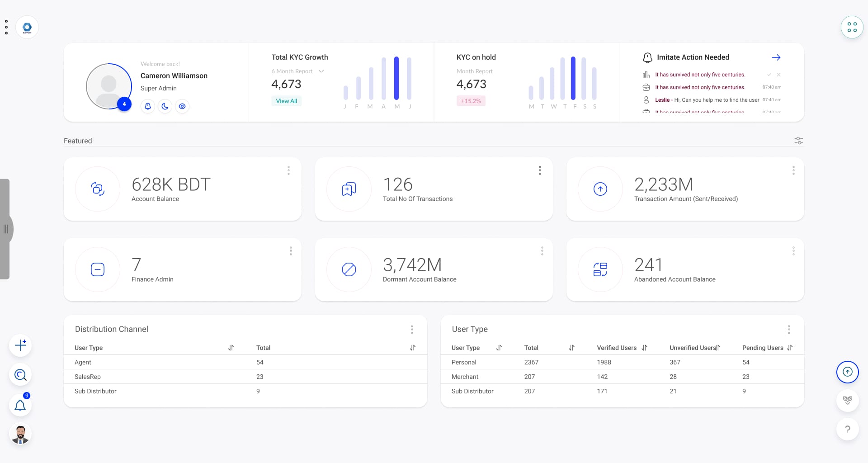Click the profile bell icon under Super Admin
This screenshot has width=868, height=463.
(148, 106)
